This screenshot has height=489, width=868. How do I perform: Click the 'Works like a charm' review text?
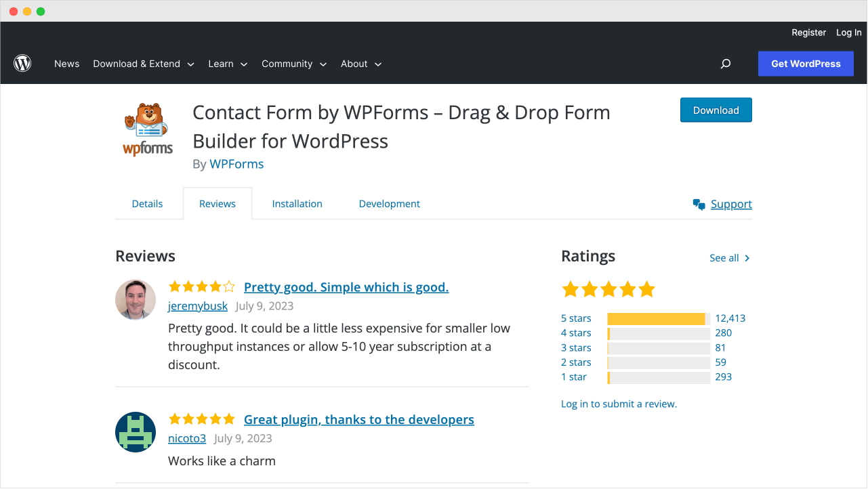[x=222, y=461]
